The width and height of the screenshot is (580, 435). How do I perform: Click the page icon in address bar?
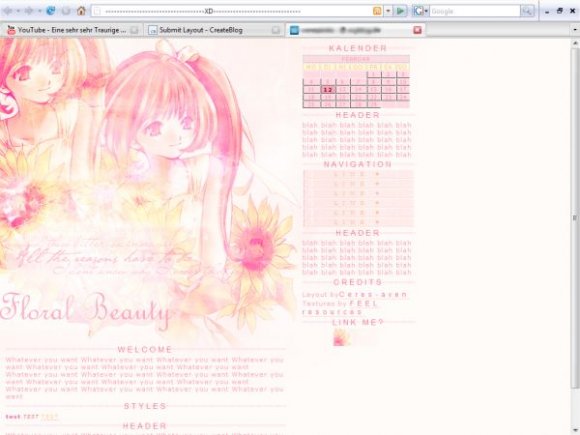(x=97, y=11)
